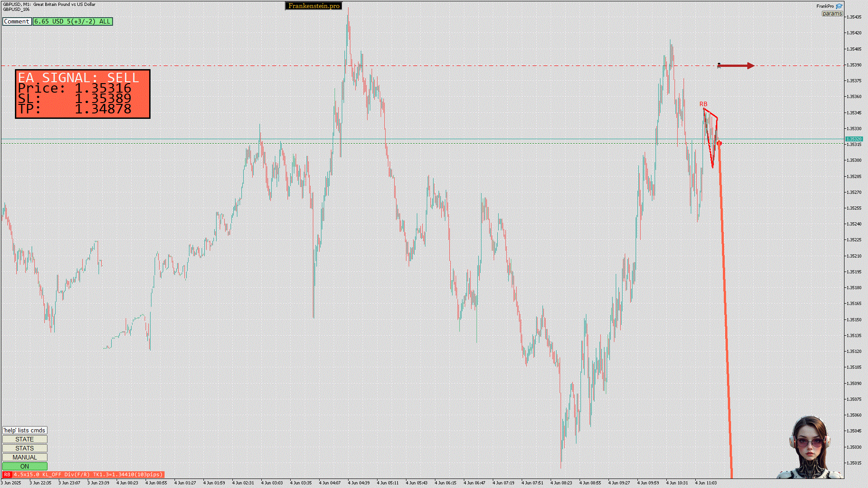Click the 4 Jun 05:11 time axis label
The image size is (868, 488).
coord(387,483)
